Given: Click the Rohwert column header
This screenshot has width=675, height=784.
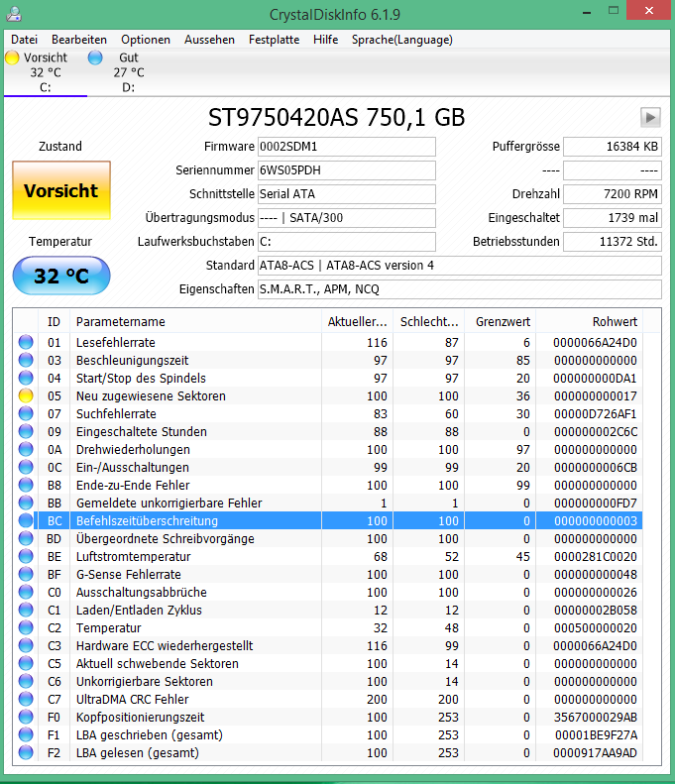Looking at the screenshot, I should (x=590, y=321).
